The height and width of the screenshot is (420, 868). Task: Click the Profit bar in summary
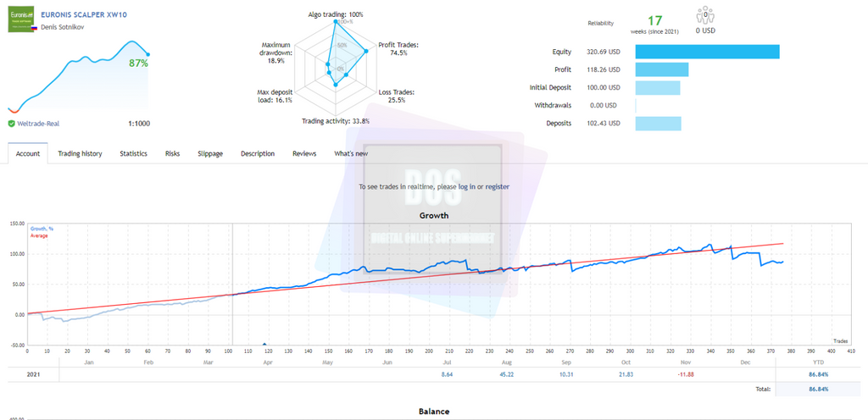pyautogui.click(x=662, y=69)
